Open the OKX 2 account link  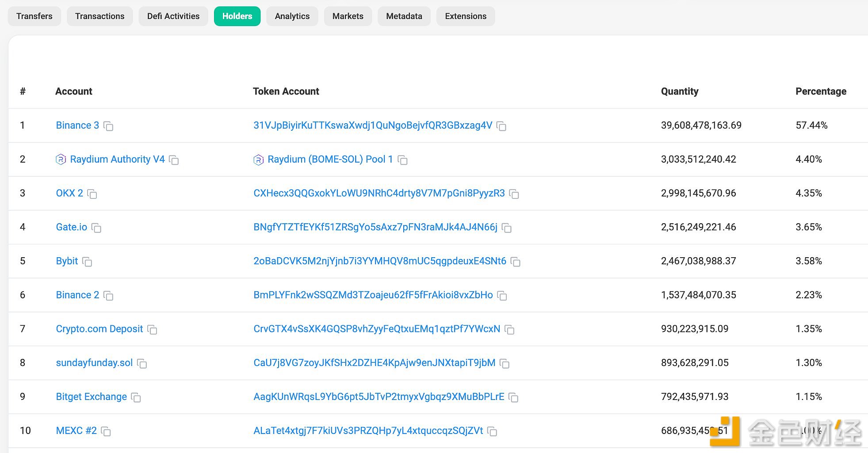point(69,194)
